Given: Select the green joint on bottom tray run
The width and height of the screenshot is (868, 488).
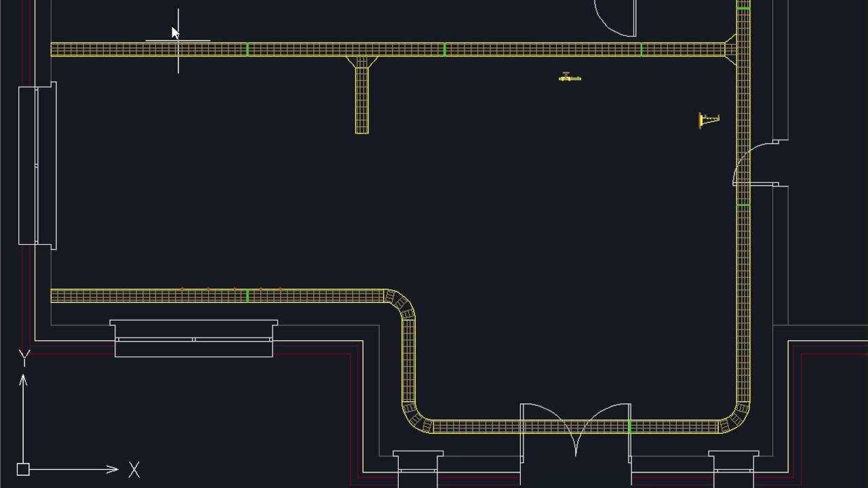Looking at the screenshot, I should [630, 426].
